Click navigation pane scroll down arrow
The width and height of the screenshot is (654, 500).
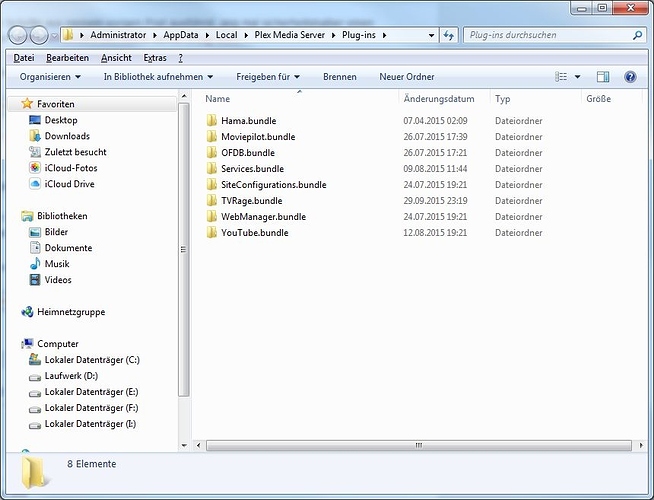tap(184, 445)
